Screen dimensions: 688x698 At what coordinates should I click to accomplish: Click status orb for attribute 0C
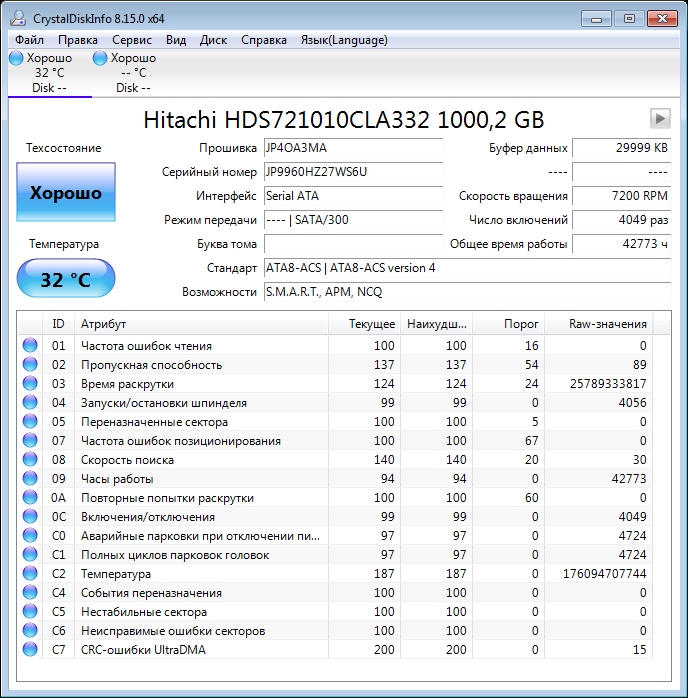click(x=30, y=516)
